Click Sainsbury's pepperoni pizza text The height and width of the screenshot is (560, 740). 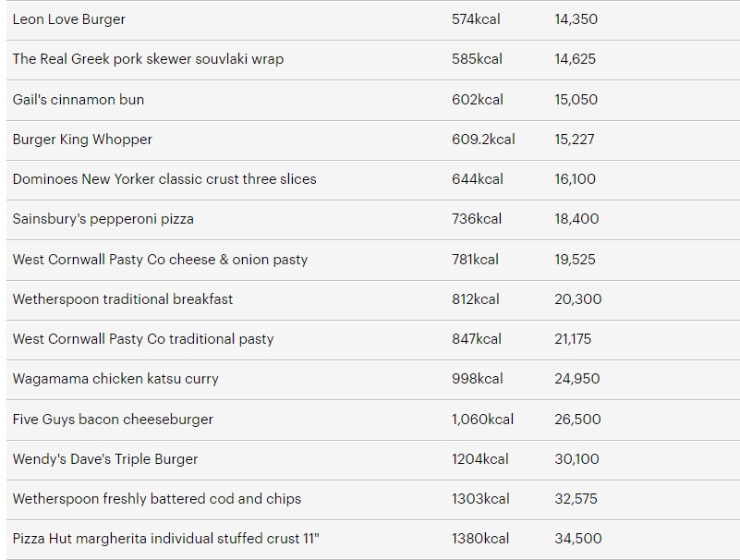(x=103, y=219)
